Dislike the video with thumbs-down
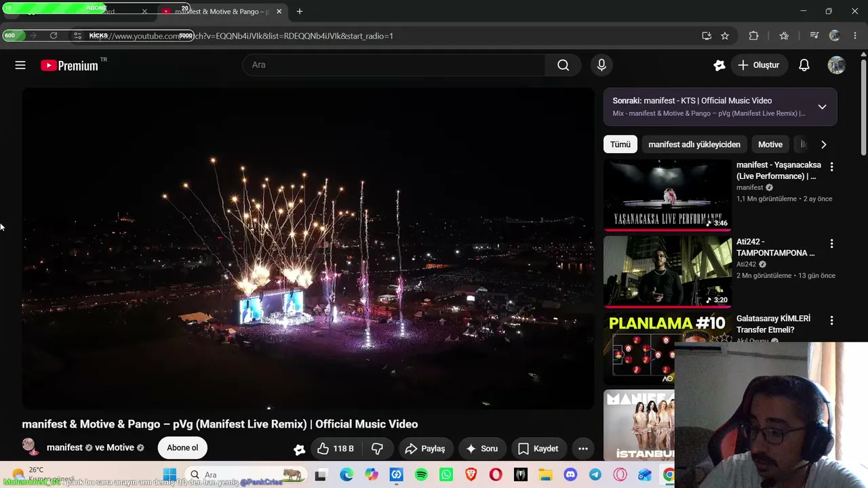868x488 pixels. pos(377,448)
